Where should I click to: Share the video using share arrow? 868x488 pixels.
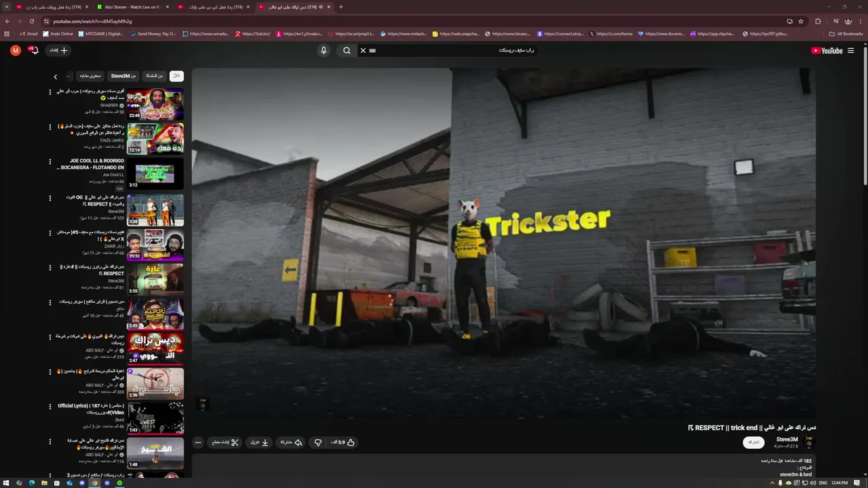click(291, 442)
